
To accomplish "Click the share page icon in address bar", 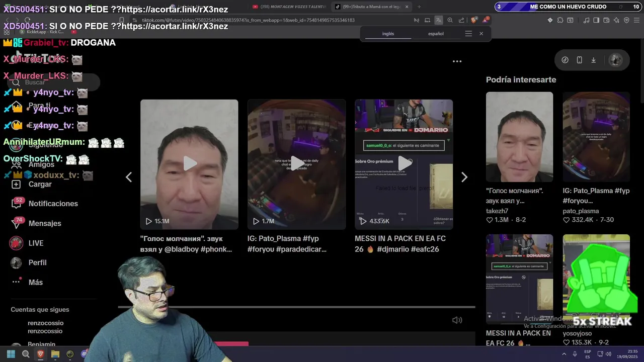I will (461, 20).
